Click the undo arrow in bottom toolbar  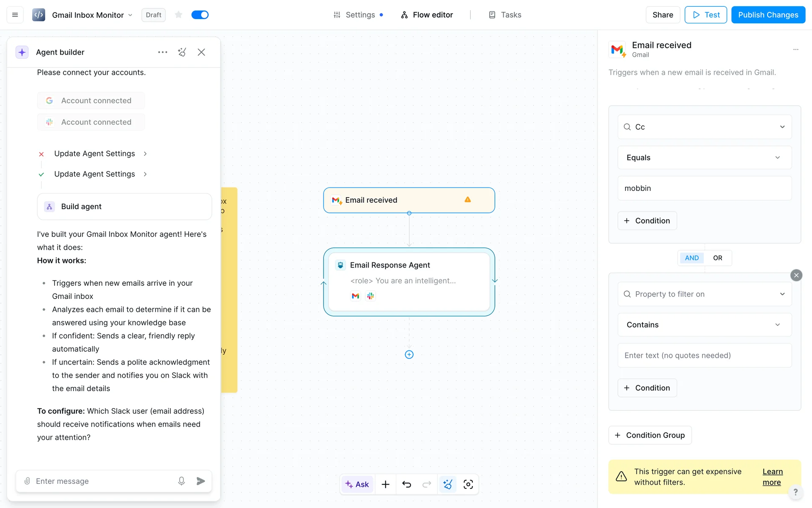click(406, 484)
